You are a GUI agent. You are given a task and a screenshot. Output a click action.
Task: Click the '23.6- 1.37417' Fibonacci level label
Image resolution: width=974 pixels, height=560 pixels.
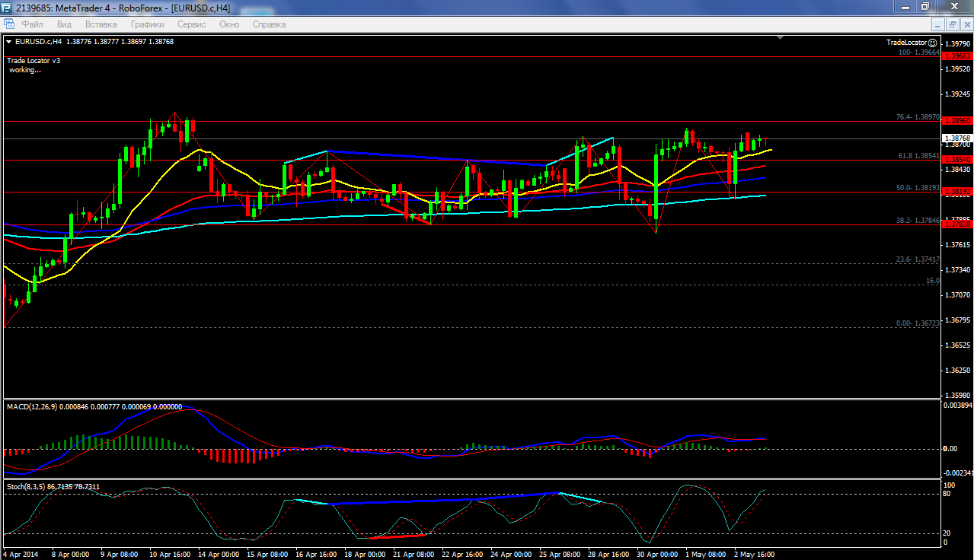pyautogui.click(x=918, y=259)
